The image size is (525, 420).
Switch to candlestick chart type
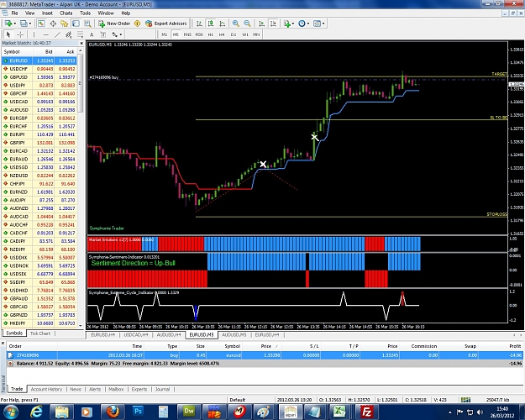(x=211, y=24)
